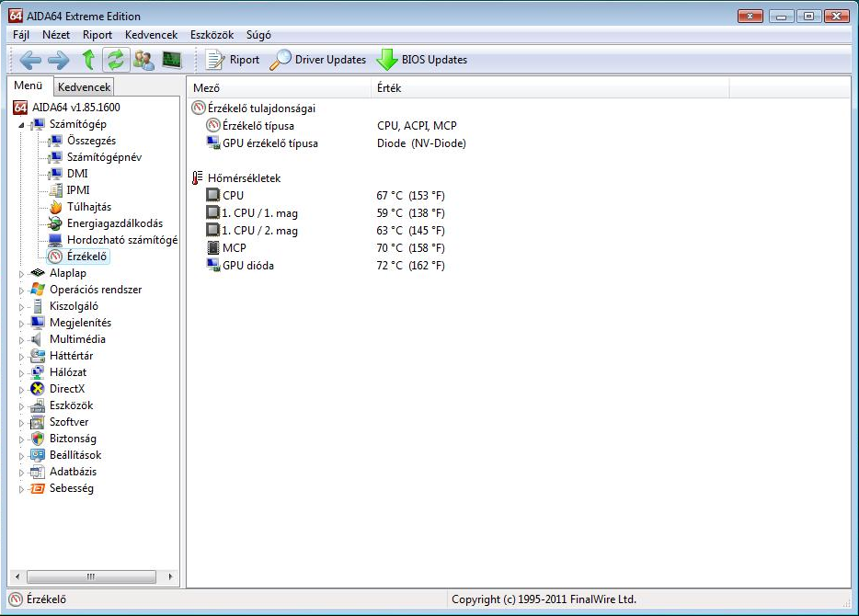Click the Riport toolbar button
Image resolution: width=859 pixels, height=616 pixels.
pos(233,60)
